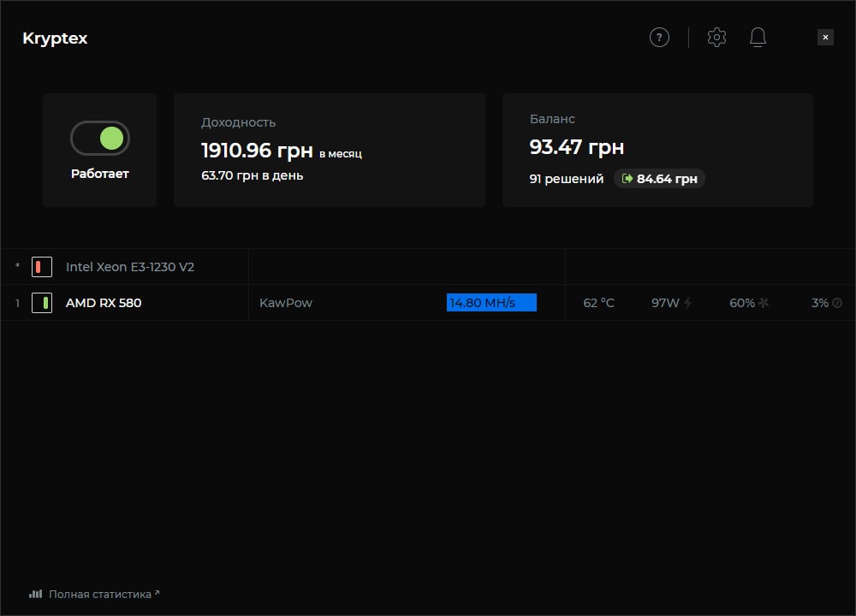Toggle Intel Xeon E3-1230 V2 device switch

[42, 267]
